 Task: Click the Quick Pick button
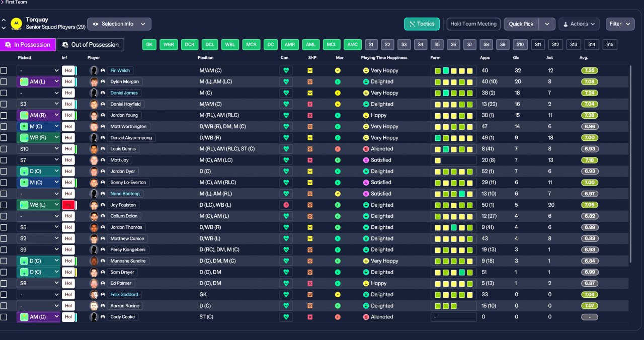tap(521, 24)
